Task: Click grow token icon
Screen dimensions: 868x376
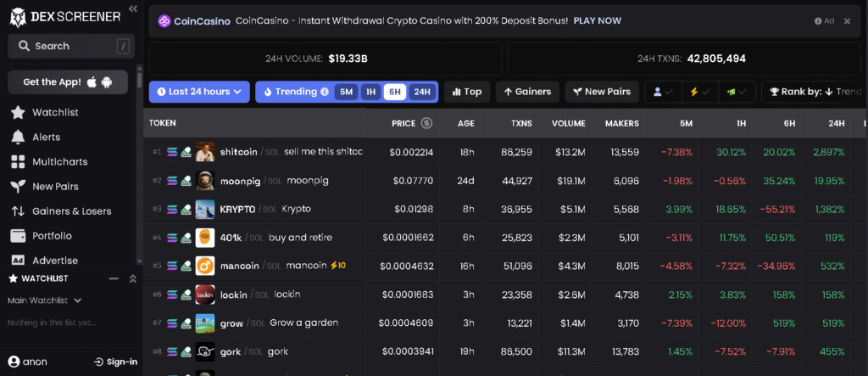Action: click(205, 323)
